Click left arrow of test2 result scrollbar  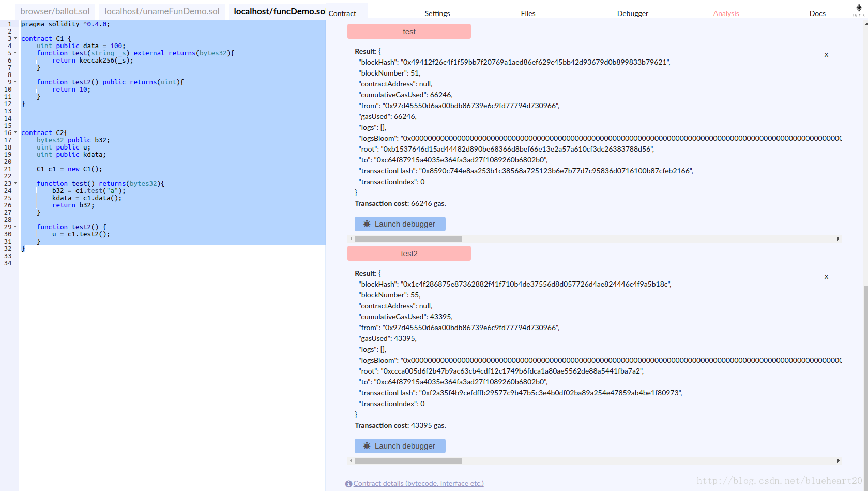(x=351, y=461)
